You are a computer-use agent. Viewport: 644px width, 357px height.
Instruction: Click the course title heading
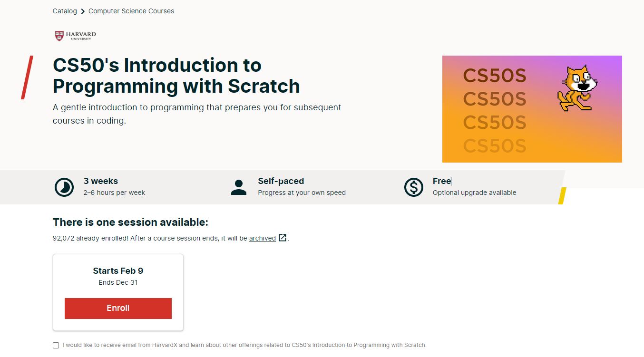[176, 76]
